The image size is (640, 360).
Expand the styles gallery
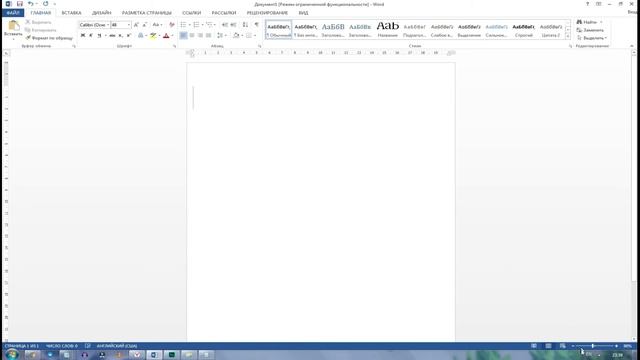567,36
